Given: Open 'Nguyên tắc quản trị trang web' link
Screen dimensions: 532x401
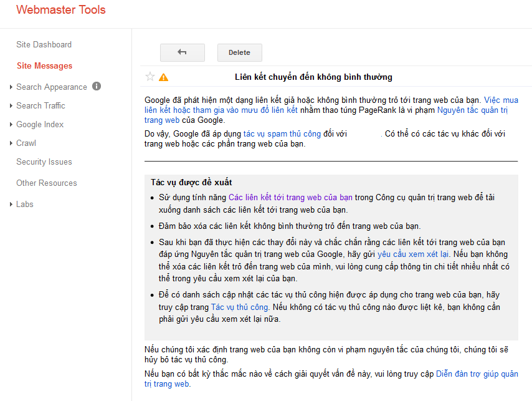Looking at the screenshot, I should (472, 110).
